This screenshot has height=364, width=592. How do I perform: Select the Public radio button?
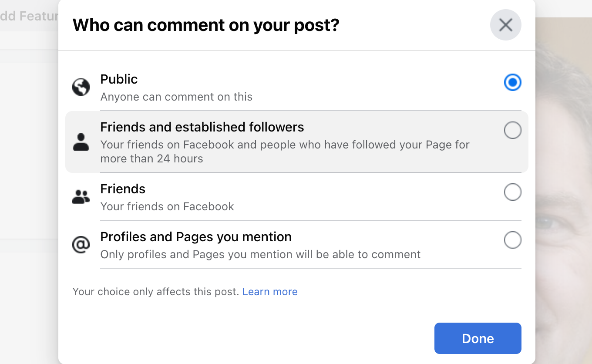[512, 82]
